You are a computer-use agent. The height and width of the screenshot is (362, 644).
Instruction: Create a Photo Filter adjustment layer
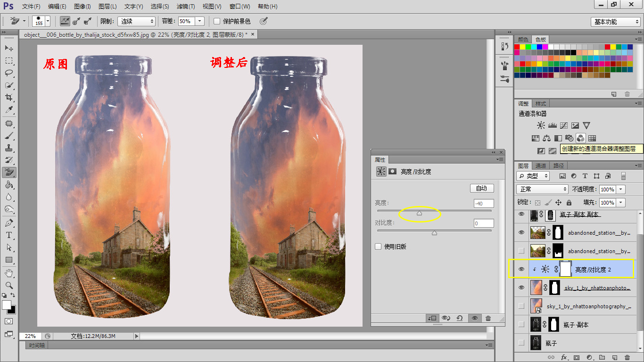[x=570, y=138]
